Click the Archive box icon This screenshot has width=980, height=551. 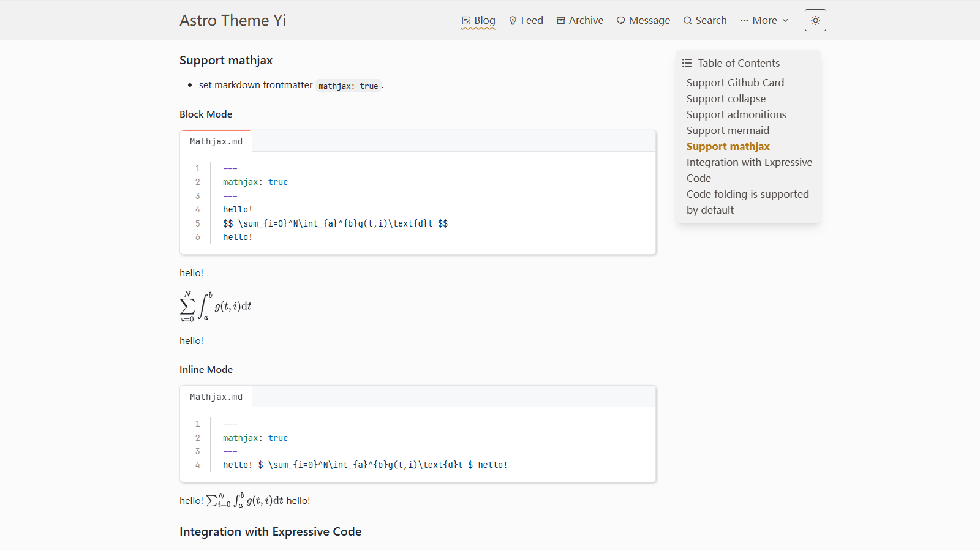pos(560,21)
